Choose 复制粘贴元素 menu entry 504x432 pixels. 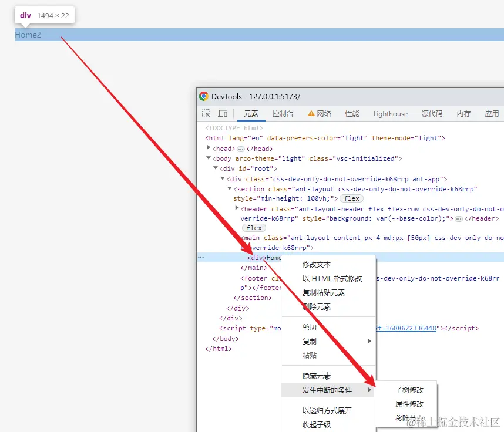[328, 293]
